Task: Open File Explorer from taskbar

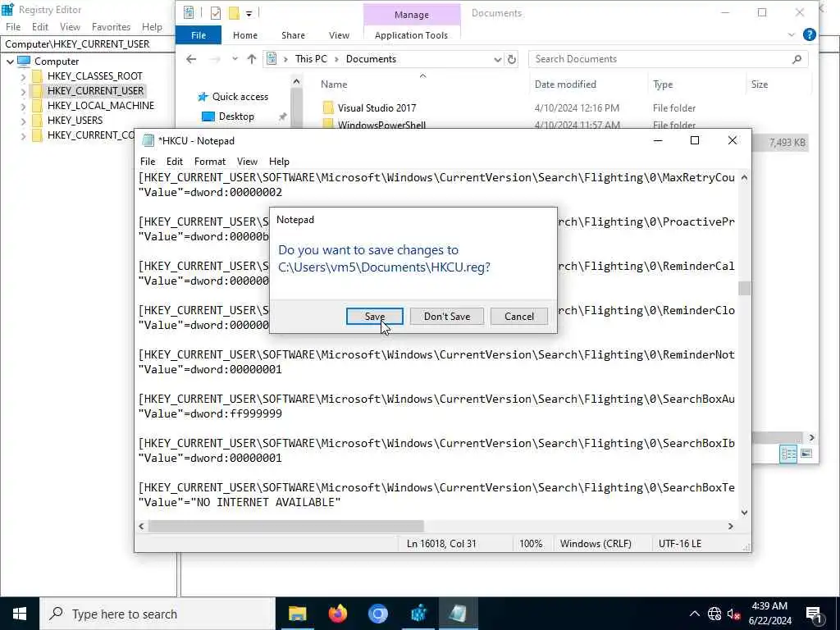Action: pos(297,614)
